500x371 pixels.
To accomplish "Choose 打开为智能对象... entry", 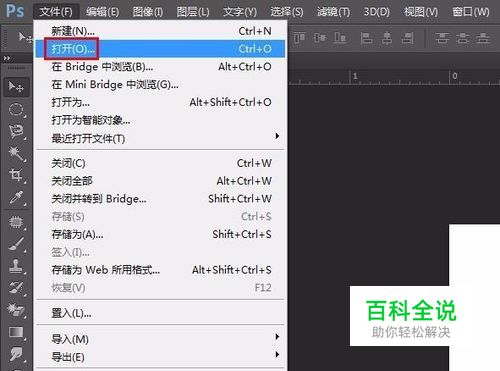I will (160, 120).
